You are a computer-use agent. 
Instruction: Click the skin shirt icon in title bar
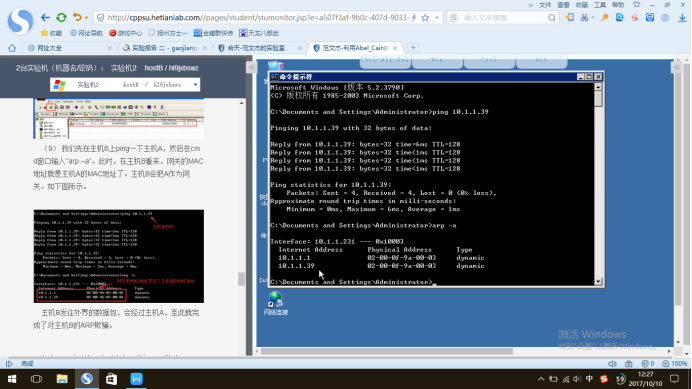tap(636, 5)
